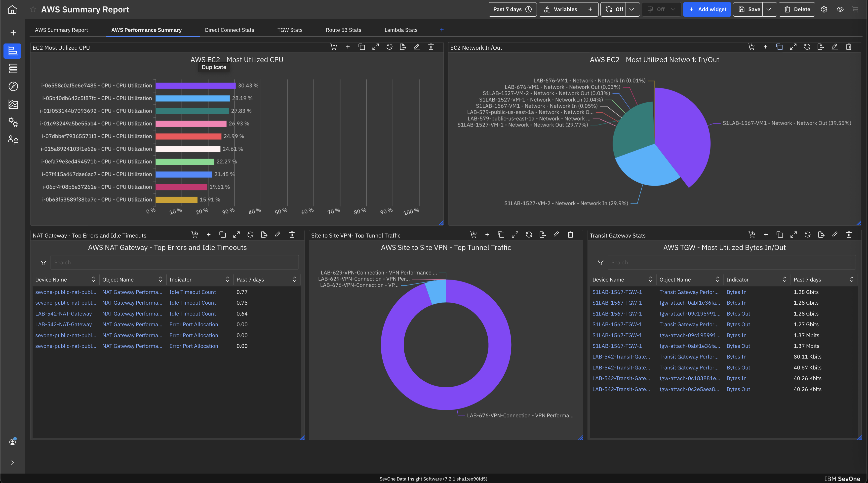Image resolution: width=868 pixels, height=483 pixels.
Task: Open the Lambda Stats tab
Action: point(401,30)
